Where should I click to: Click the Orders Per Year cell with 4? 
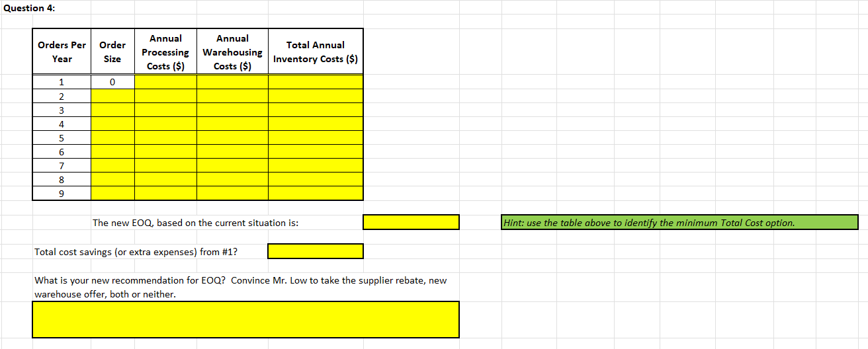click(x=62, y=124)
